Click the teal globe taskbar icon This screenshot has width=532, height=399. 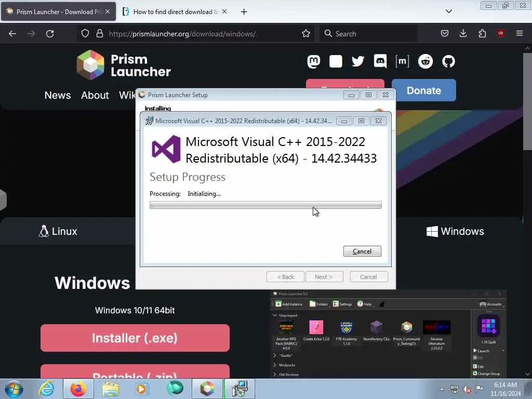(175, 388)
